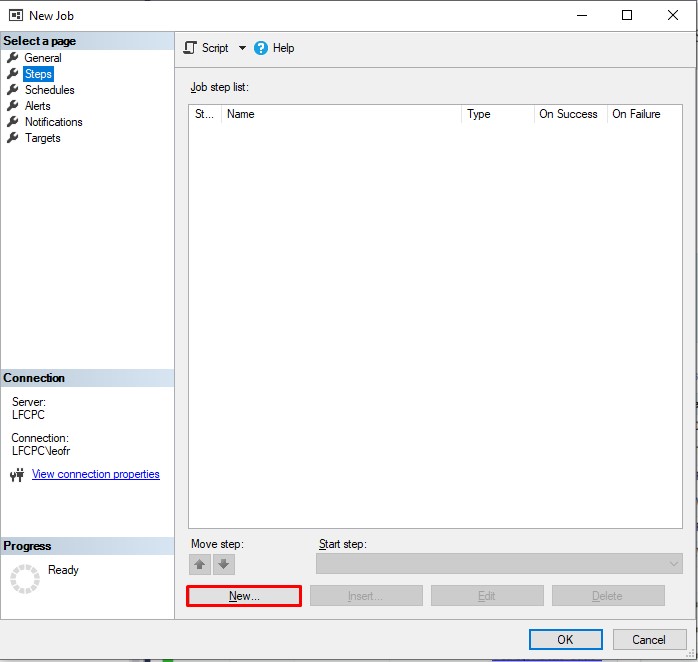
Task: Open the Alerts page
Action: (37, 106)
